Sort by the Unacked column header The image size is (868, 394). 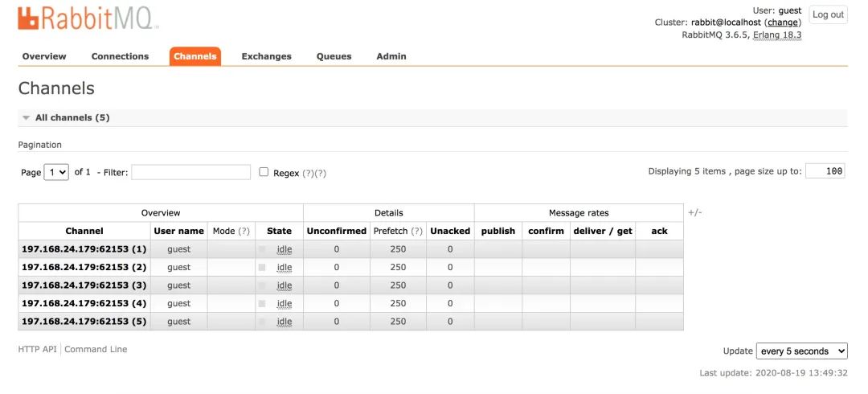[450, 231]
